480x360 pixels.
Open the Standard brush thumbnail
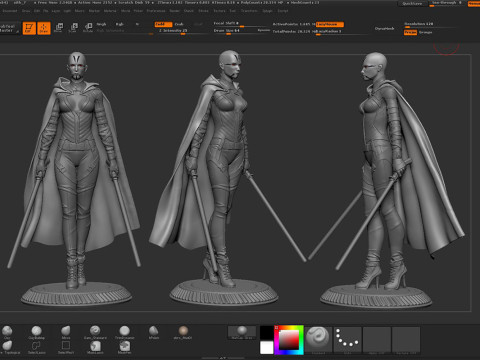click(x=318, y=340)
